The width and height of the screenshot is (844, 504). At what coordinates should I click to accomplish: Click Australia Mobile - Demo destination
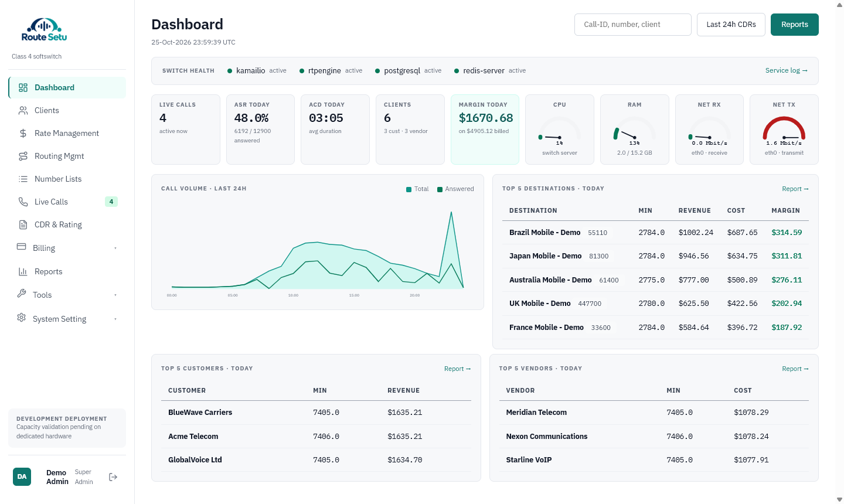click(550, 280)
